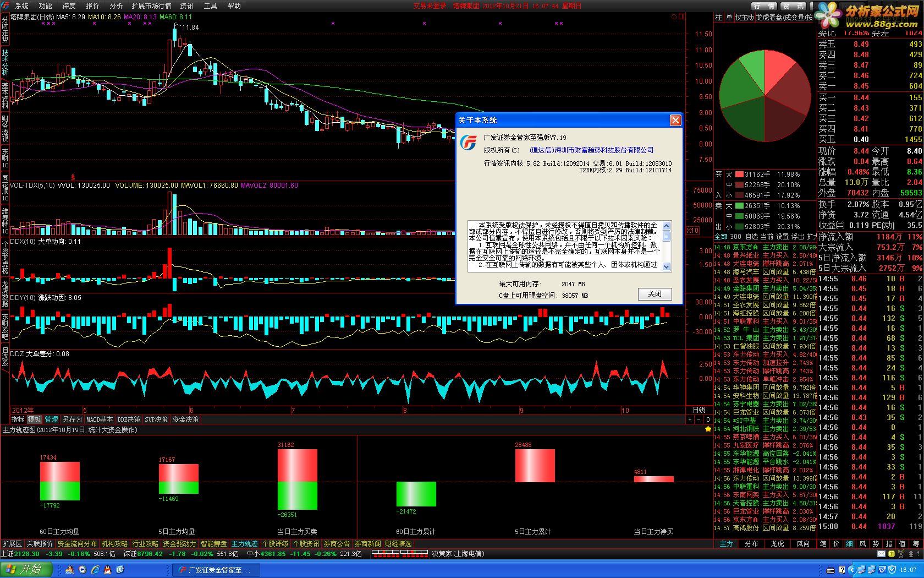Close the 关于本系统 dialog with the X
924x578 pixels.
675,120
